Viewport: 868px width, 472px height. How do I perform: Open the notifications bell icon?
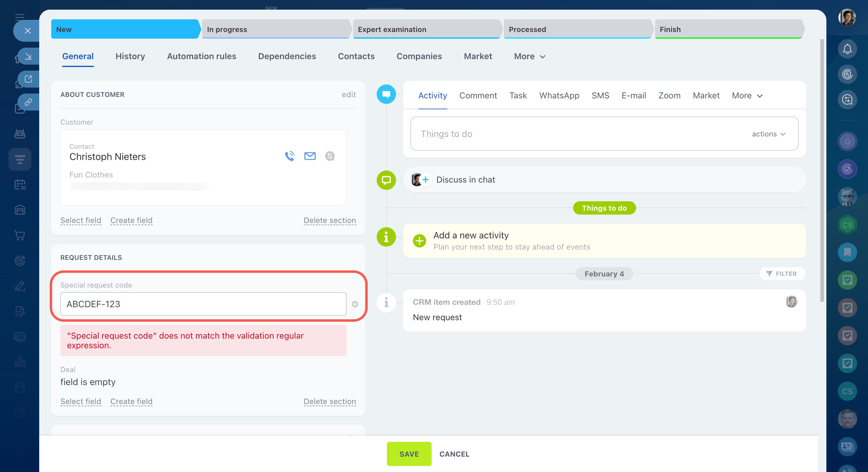pos(847,49)
